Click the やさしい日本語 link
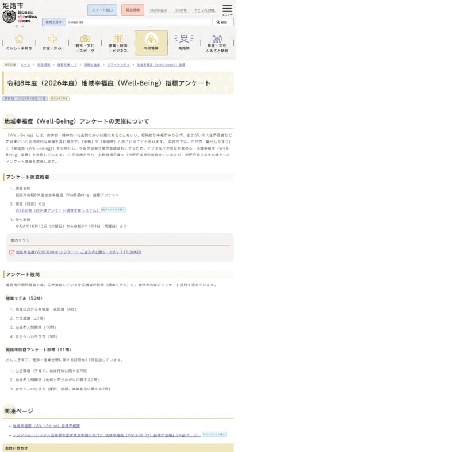Screen dimensions: 476x452 [205, 10]
